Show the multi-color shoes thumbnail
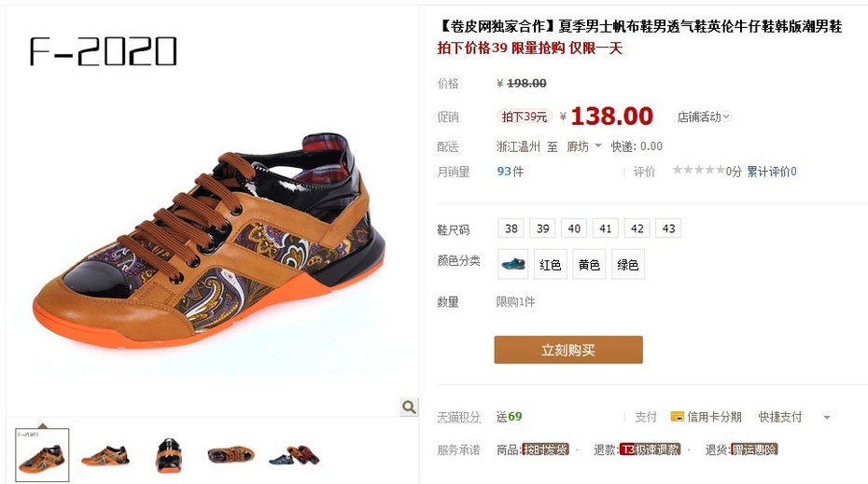This screenshot has width=868, height=484. click(x=295, y=455)
